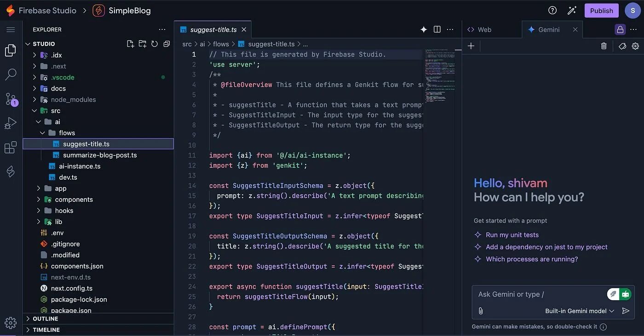Open Gemini settings gear icon
This screenshot has height=336, width=644.
pyautogui.click(x=635, y=46)
